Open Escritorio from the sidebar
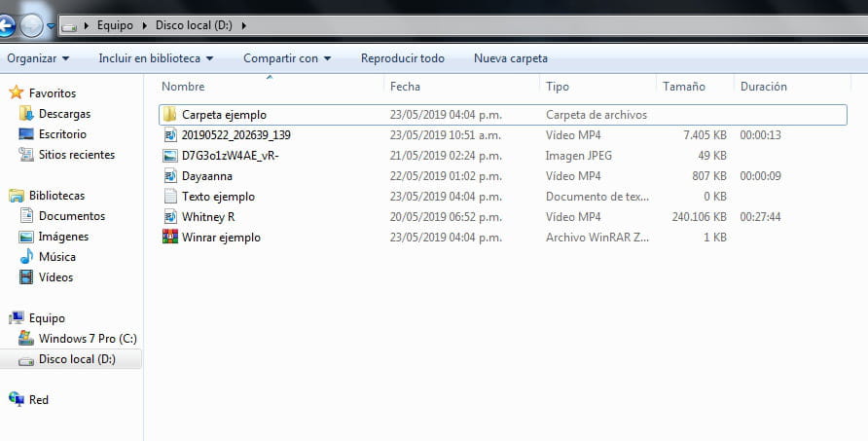868x441 pixels. (x=62, y=134)
